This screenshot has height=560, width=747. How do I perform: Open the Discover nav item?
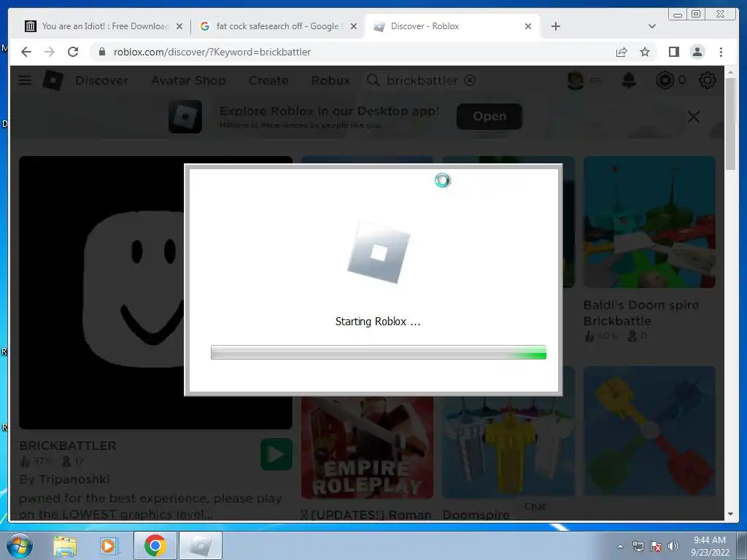pyautogui.click(x=102, y=80)
